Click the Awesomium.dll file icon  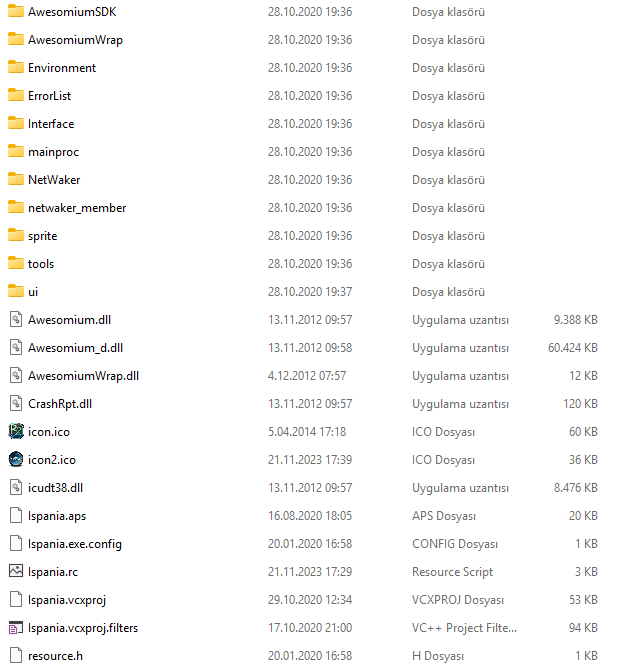[16, 319]
